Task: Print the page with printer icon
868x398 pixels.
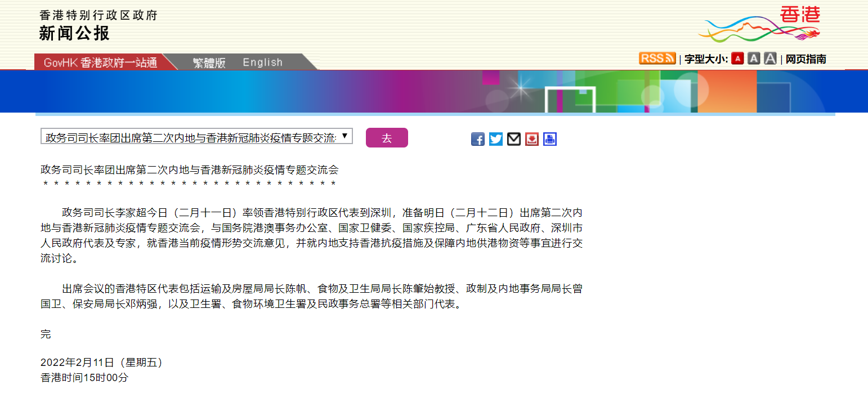Action: click(549, 139)
